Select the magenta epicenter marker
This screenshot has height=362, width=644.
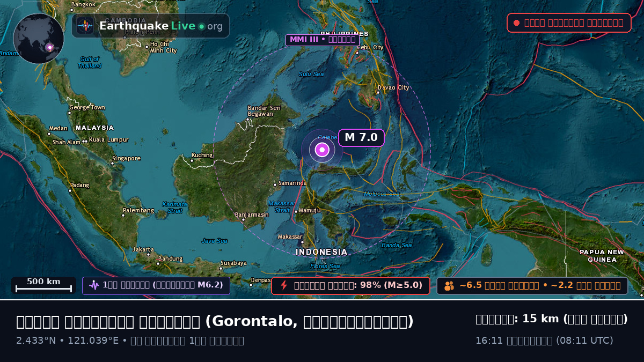(322, 150)
